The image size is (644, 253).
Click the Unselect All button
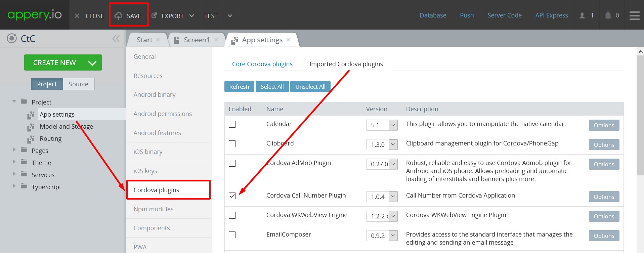pyautogui.click(x=310, y=86)
